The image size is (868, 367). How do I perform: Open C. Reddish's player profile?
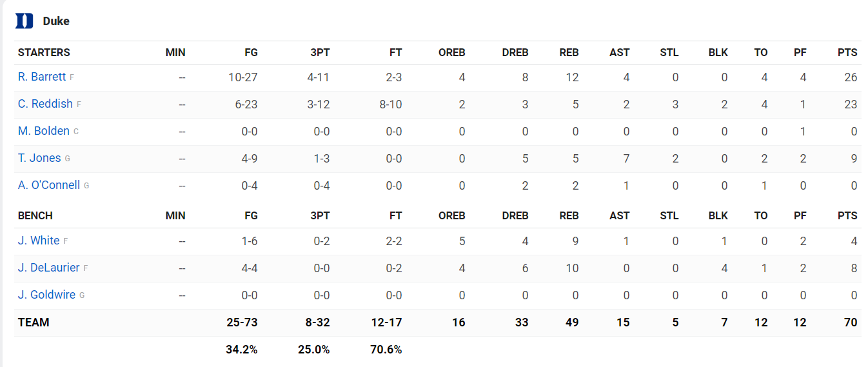click(x=45, y=104)
